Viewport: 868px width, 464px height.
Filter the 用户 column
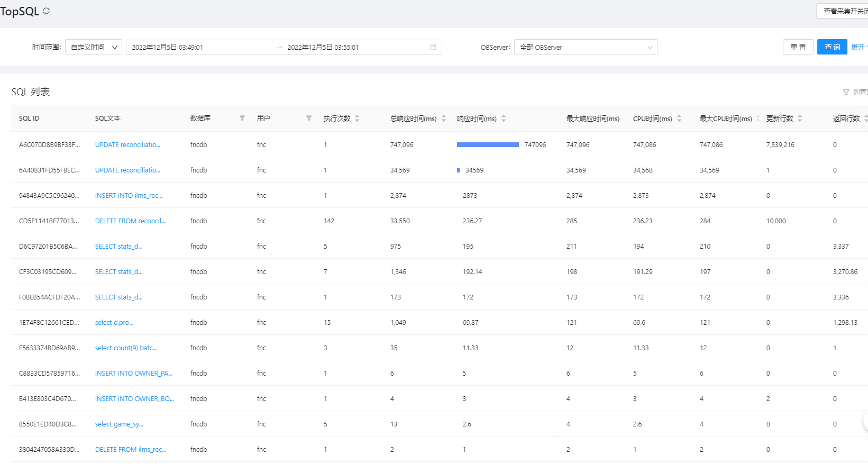click(308, 119)
